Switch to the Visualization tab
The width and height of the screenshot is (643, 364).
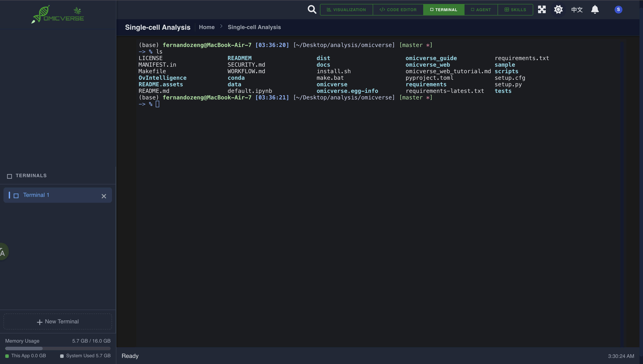(346, 10)
